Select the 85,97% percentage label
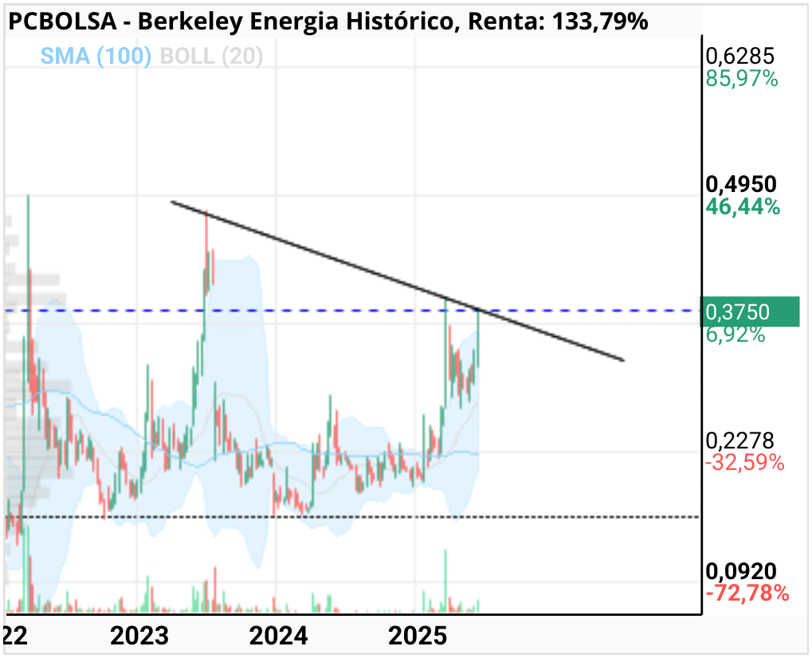 pos(742,79)
